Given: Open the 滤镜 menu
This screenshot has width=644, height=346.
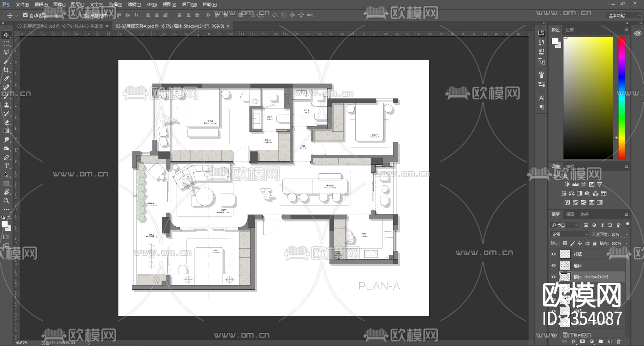Looking at the screenshot, I should pyautogui.click(x=134, y=4).
